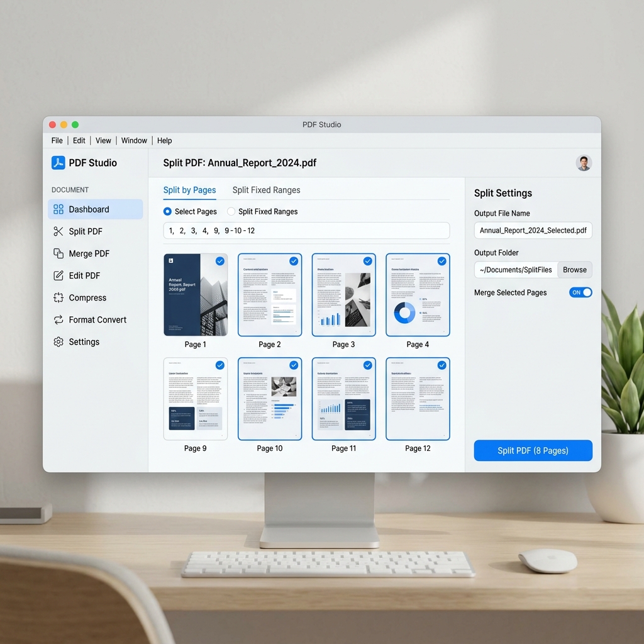Click the Merge PDF icon in sidebar
This screenshot has width=644, height=644.
58,253
